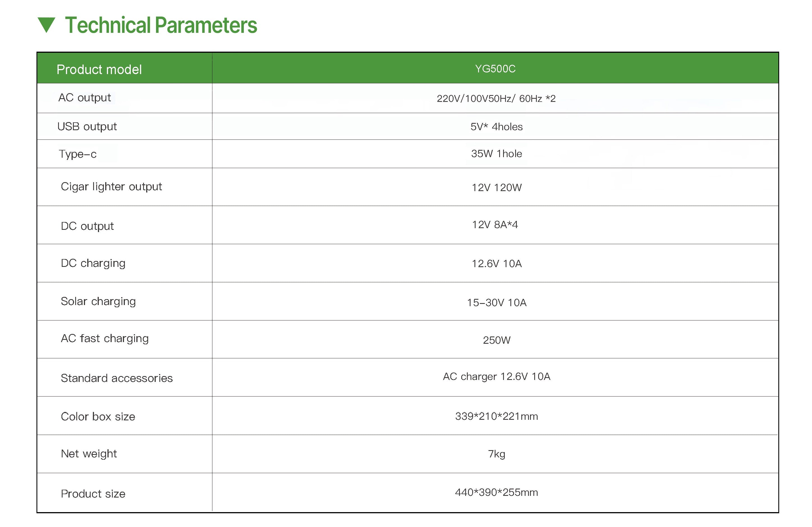The image size is (812, 527).
Task: Click the AC charger 12.6V 10A text
Action: coord(496,377)
